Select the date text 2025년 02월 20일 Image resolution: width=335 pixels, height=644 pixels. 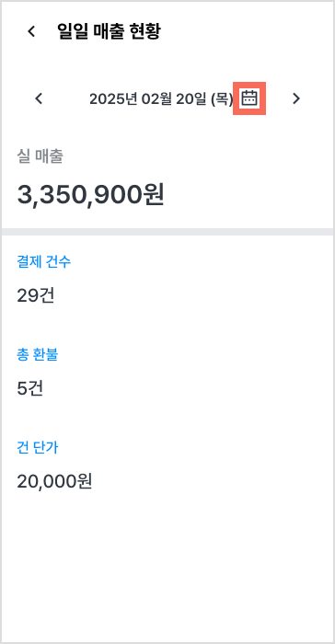pyautogui.click(x=148, y=99)
